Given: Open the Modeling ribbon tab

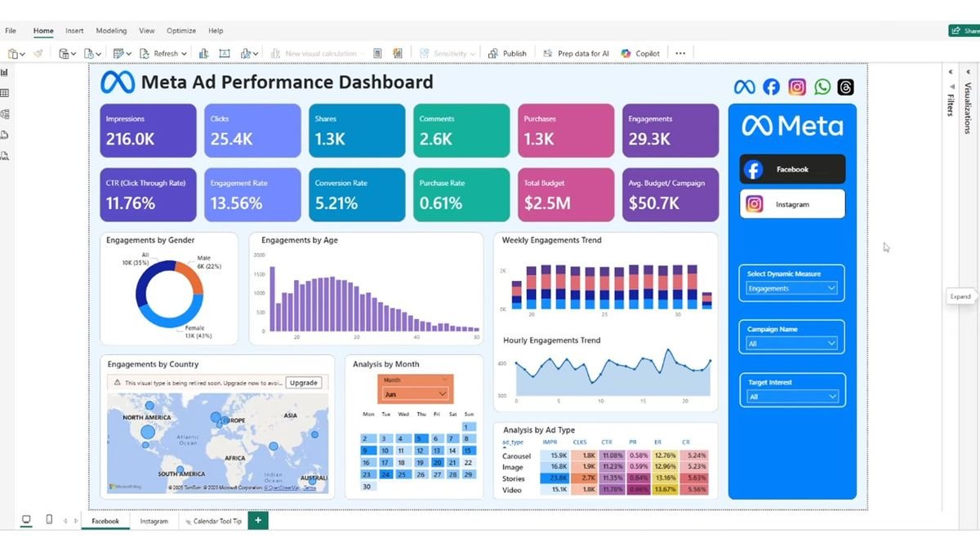Looking at the screenshot, I should point(111,31).
